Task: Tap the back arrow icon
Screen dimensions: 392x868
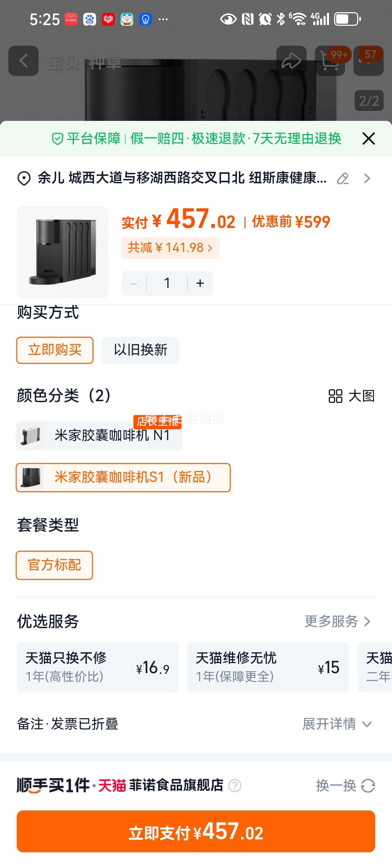Action: 23,61
